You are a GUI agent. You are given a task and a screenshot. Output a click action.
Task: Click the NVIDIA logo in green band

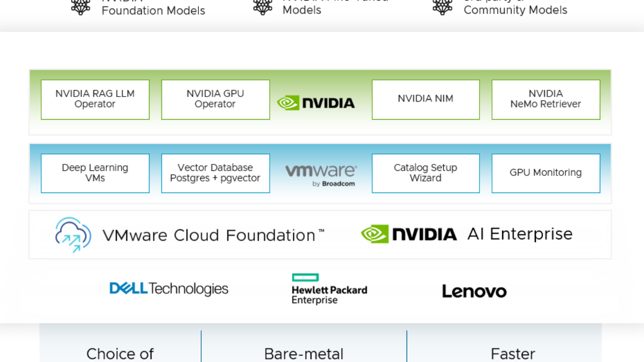[x=316, y=103]
